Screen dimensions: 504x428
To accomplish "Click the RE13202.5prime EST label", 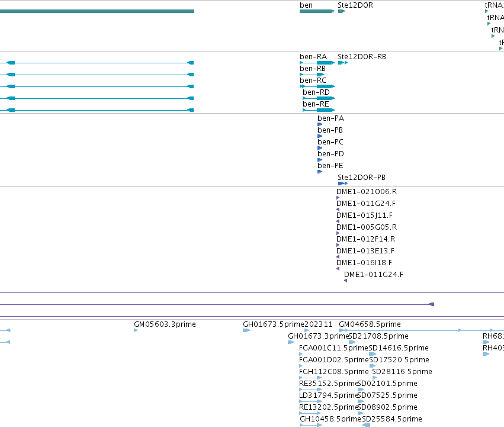I will (x=328, y=407).
